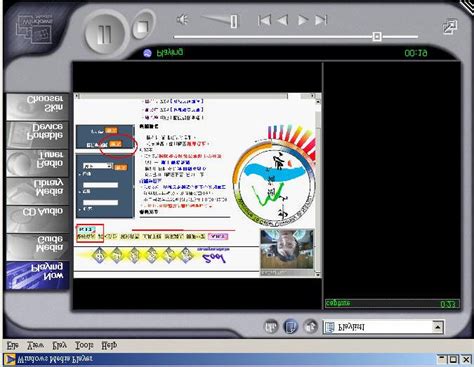Skip to next track button
The height and width of the screenshot is (367, 474).
[x=321, y=20]
